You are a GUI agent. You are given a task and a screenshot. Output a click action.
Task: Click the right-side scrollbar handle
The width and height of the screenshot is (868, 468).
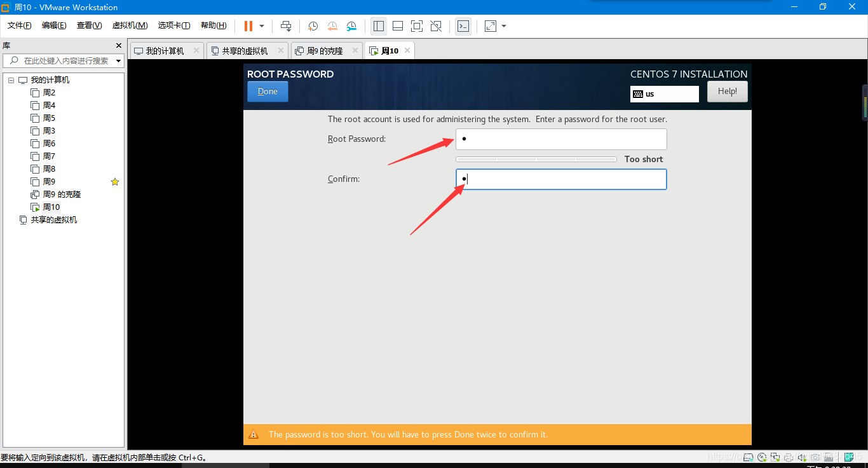click(865, 102)
